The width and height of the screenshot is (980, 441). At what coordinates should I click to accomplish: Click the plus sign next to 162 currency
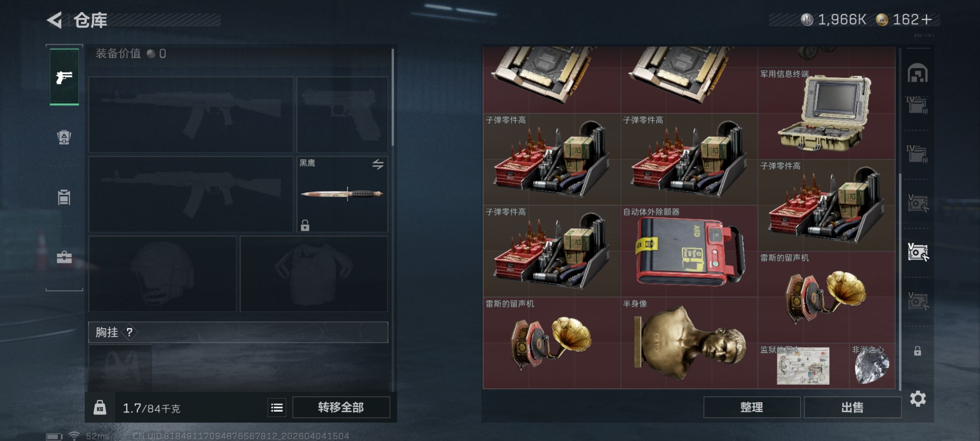pos(927,20)
